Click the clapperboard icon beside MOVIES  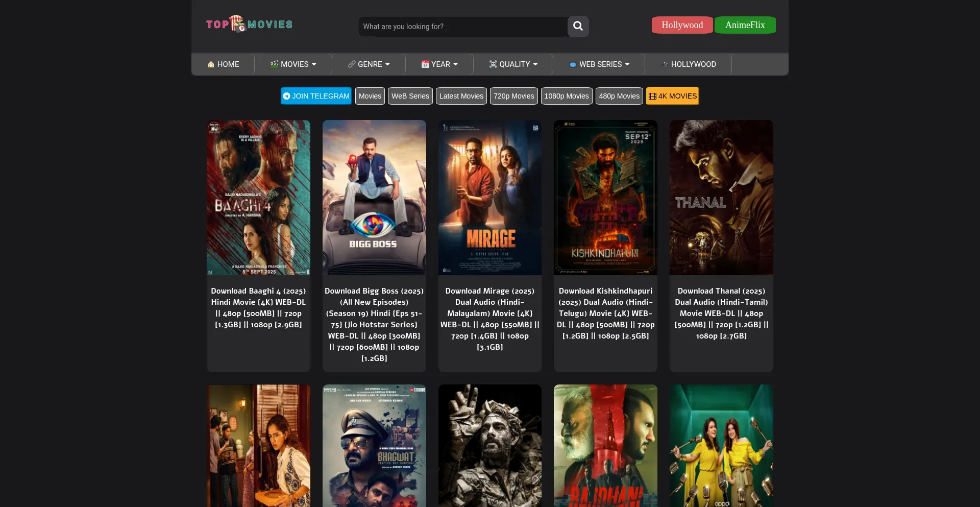click(x=274, y=64)
